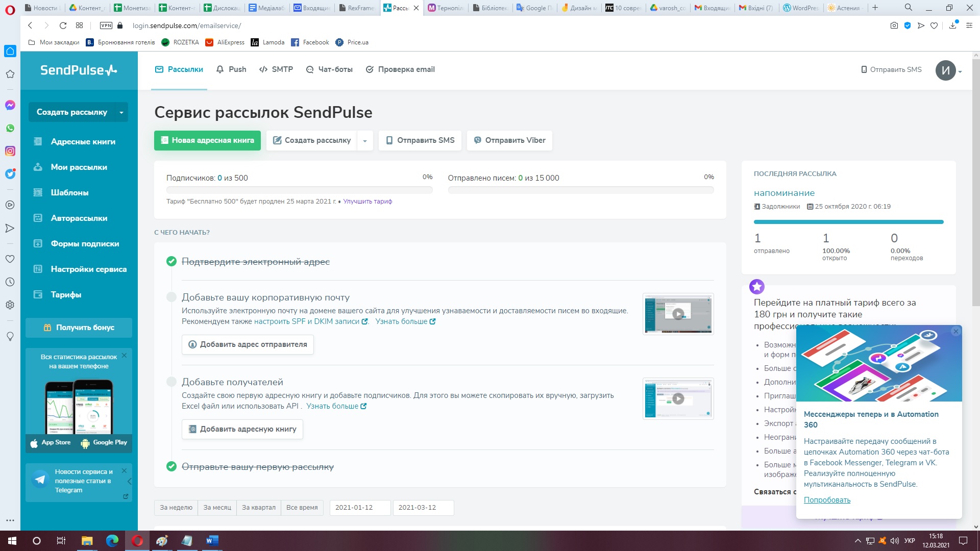Open Messenger in Opera sidebar
This screenshot has height=551, width=980.
point(10,105)
